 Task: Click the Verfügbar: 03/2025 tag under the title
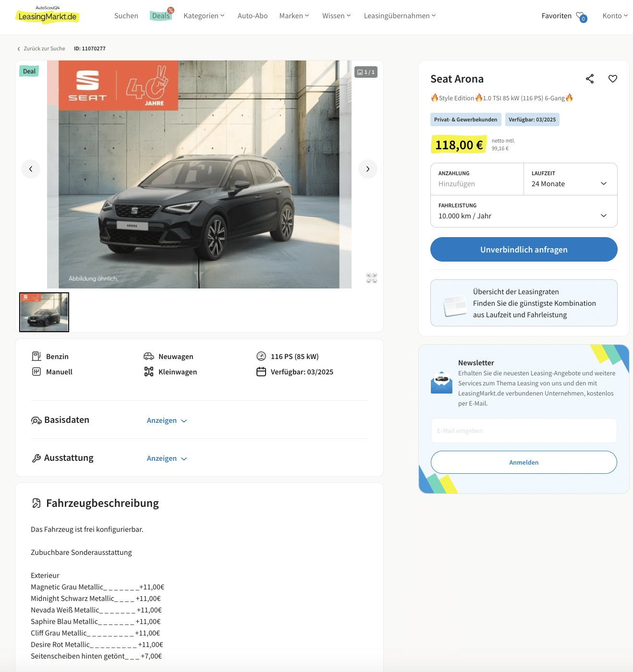tap(532, 120)
